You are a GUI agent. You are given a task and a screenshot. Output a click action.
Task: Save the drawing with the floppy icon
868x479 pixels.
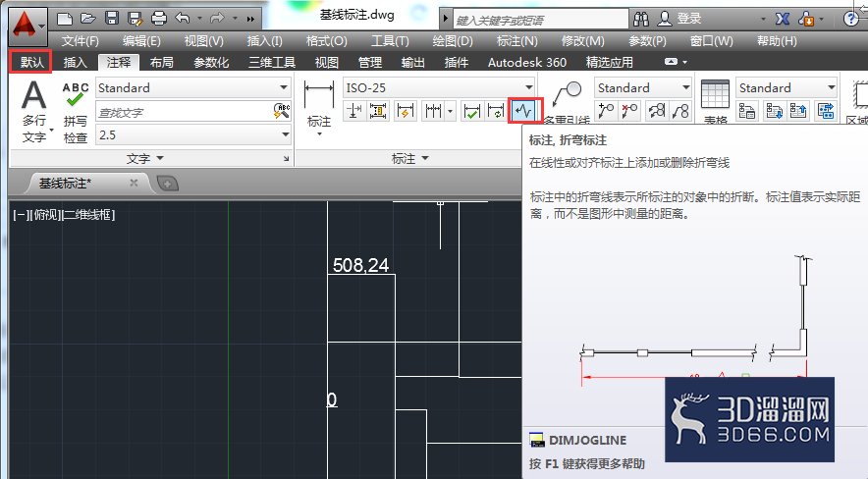pyautogui.click(x=112, y=19)
